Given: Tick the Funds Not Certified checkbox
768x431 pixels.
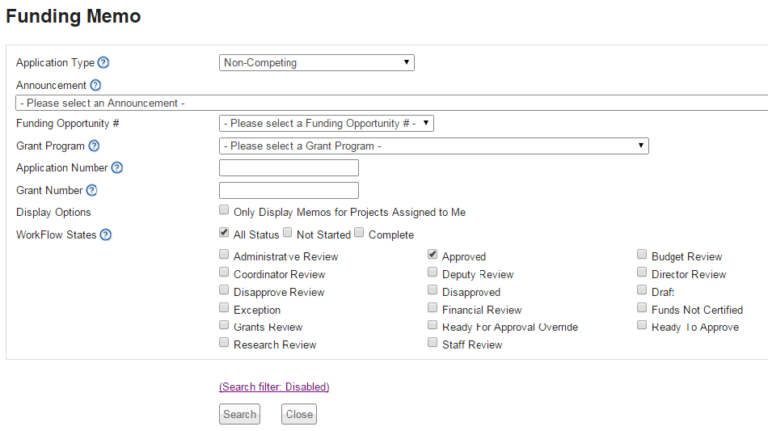Looking at the screenshot, I should [642, 309].
